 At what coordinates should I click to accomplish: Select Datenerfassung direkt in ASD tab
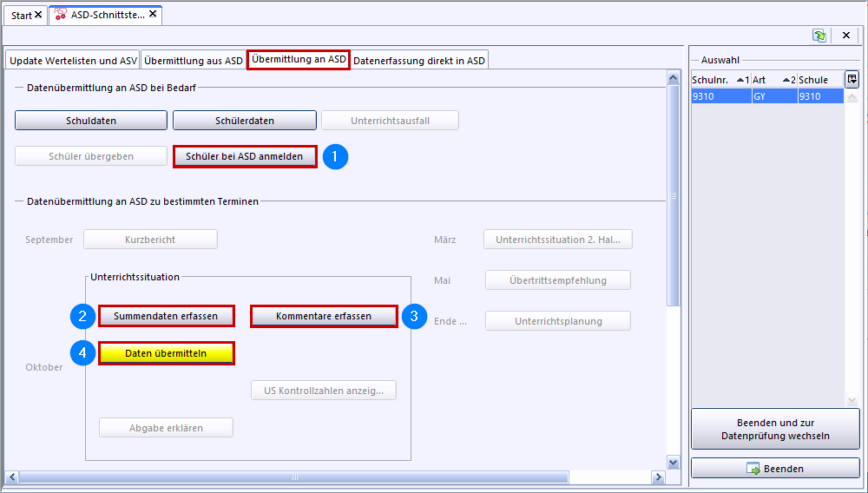click(x=419, y=61)
